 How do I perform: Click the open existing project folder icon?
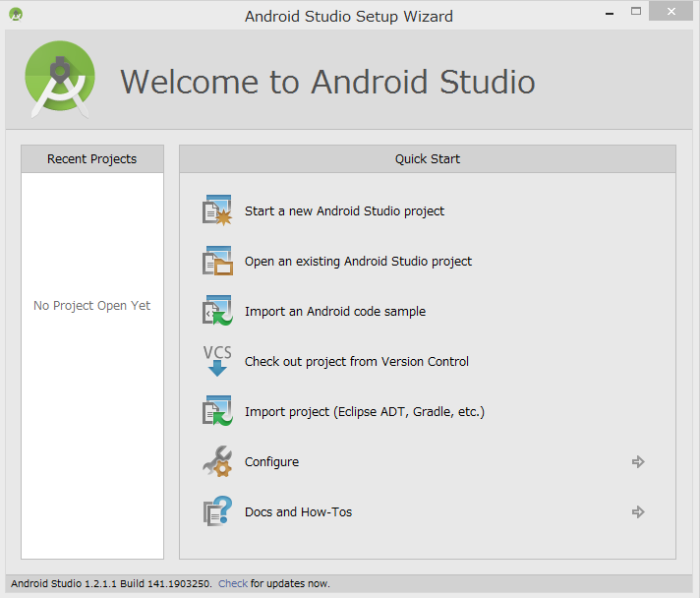(x=217, y=261)
